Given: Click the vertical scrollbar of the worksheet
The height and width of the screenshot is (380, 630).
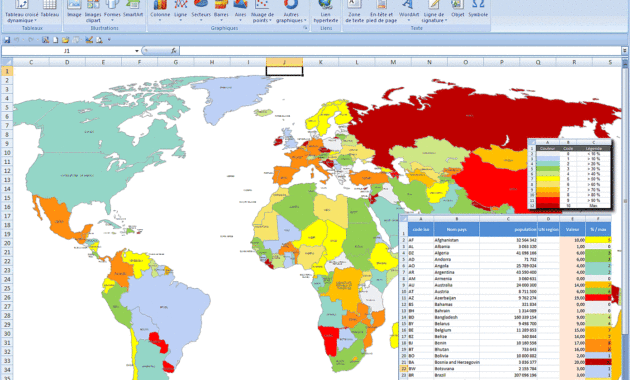Looking at the screenshot, I should tap(625, 201).
